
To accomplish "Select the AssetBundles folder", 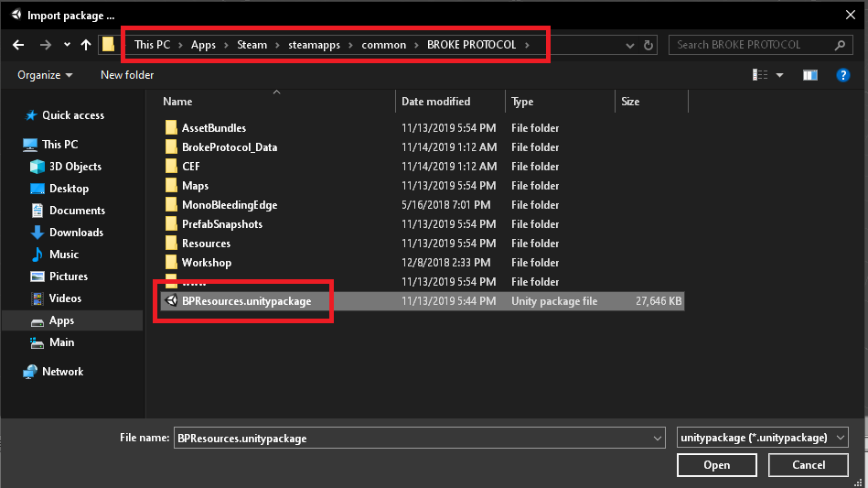I will (x=214, y=128).
